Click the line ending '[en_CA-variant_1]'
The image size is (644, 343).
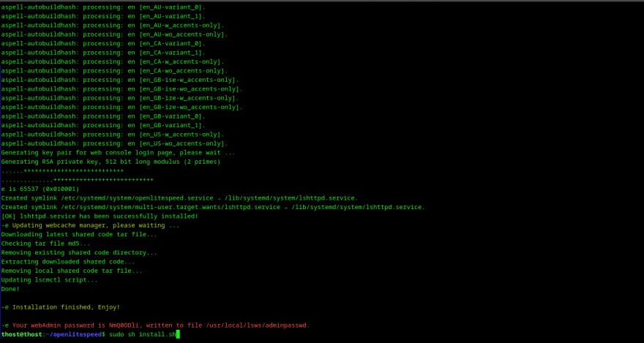click(103, 53)
